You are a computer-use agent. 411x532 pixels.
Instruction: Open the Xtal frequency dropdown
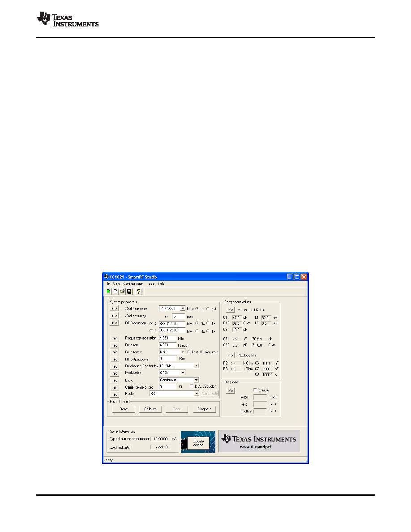point(183,309)
